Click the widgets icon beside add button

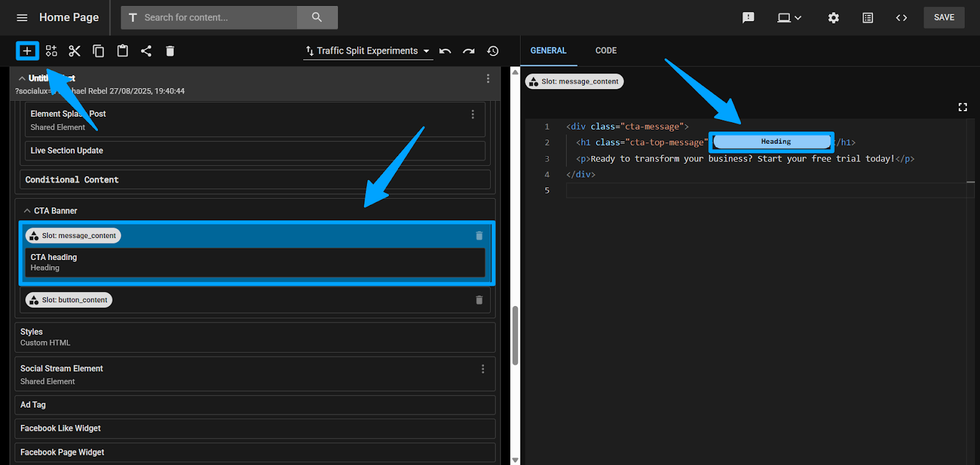click(51, 51)
